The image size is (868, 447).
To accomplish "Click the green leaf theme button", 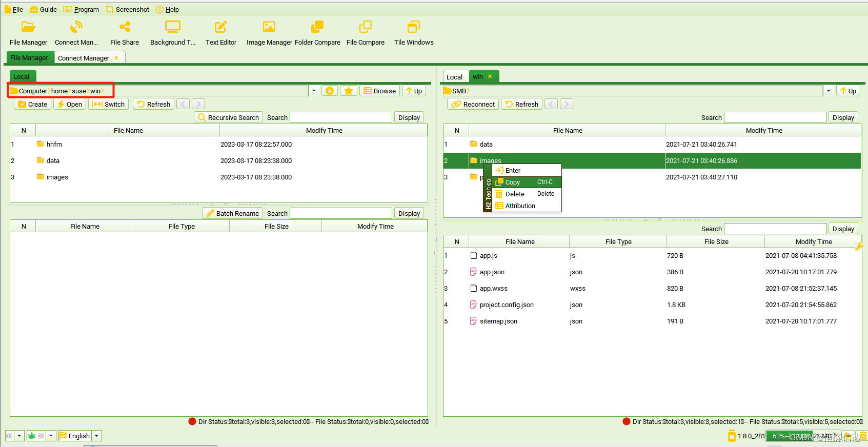I will [36, 436].
